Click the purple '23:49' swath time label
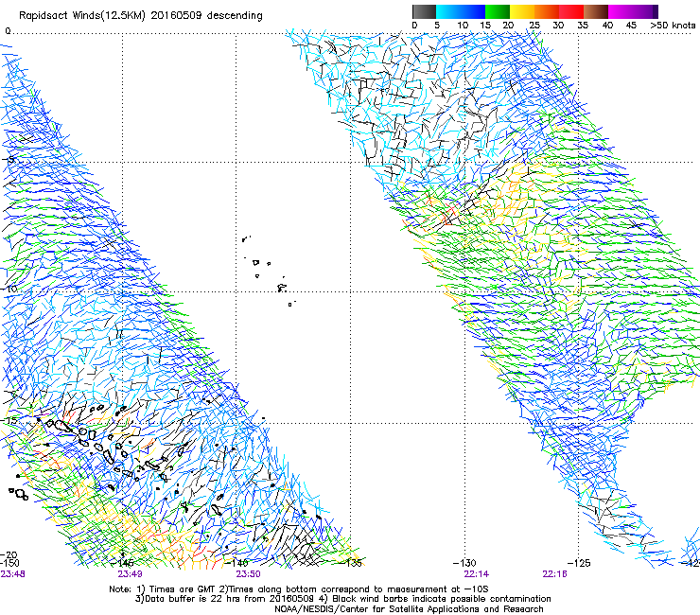This screenshot has height=615, width=700. pos(130,574)
